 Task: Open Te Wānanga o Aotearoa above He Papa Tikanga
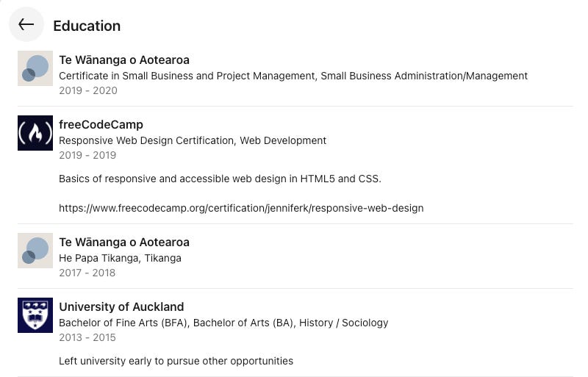point(123,242)
